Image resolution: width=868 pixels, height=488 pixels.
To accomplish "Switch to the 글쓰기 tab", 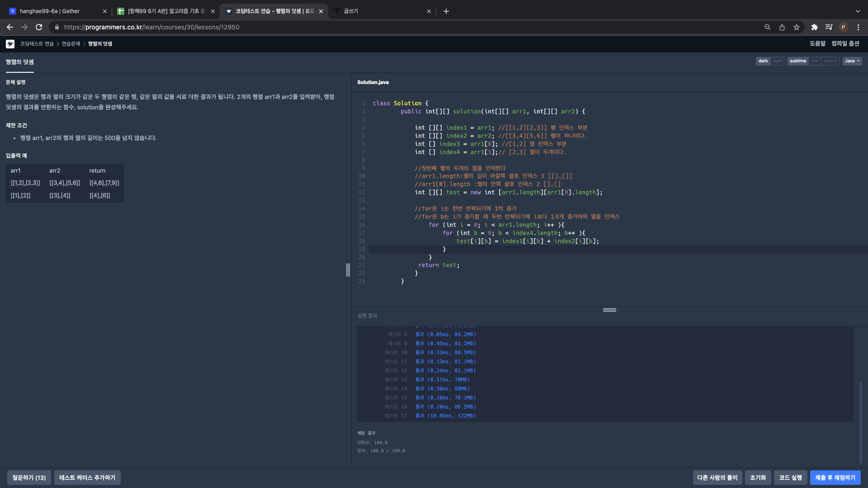I will (351, 11).
